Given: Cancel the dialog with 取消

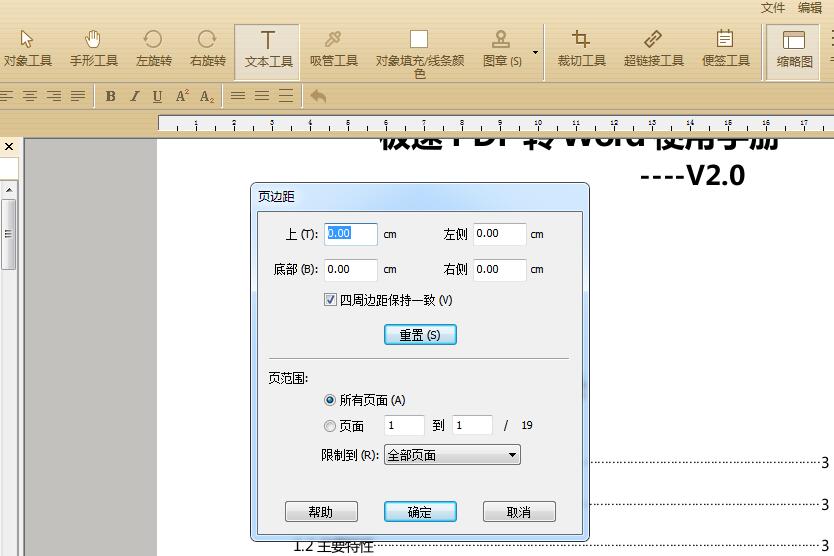Looking at the screenshot, I should [519, 512].
